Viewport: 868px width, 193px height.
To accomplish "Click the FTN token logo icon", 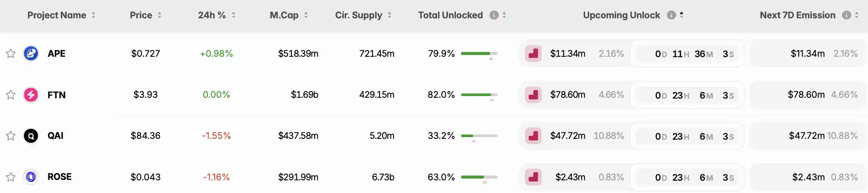I will pyautogui.click(x=31, y=95).
